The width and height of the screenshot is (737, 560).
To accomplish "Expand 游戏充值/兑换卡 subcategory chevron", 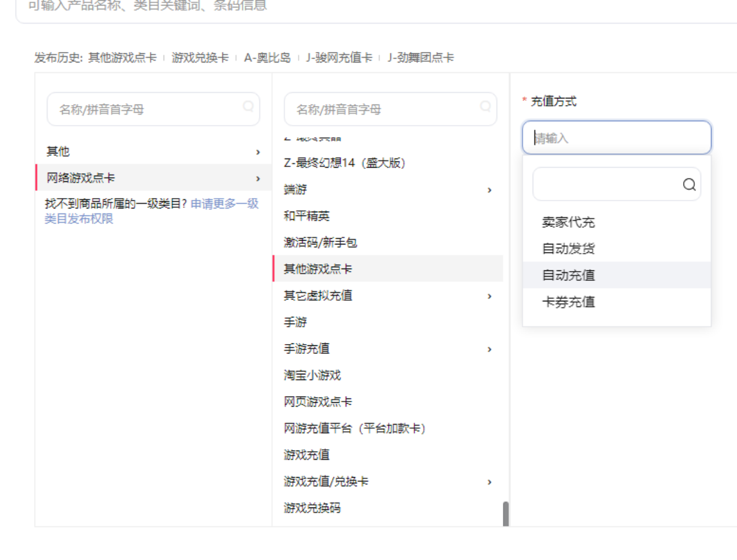I will (x=489, y=482).
